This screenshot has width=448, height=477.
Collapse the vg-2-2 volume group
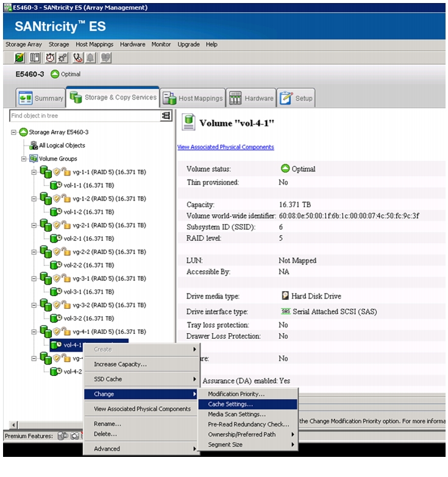point(34,252)
